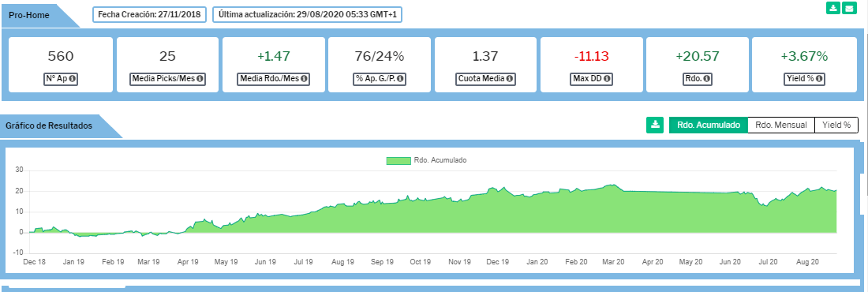Click info icon next to Nº Ap

click(72, 79)
